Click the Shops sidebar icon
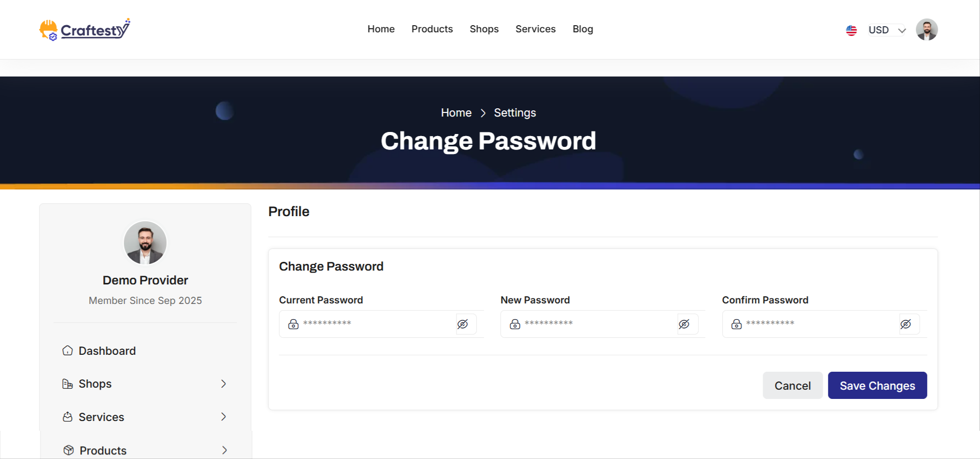The height and width of the screenshot is (459, 980). click(x=67, y=384)
